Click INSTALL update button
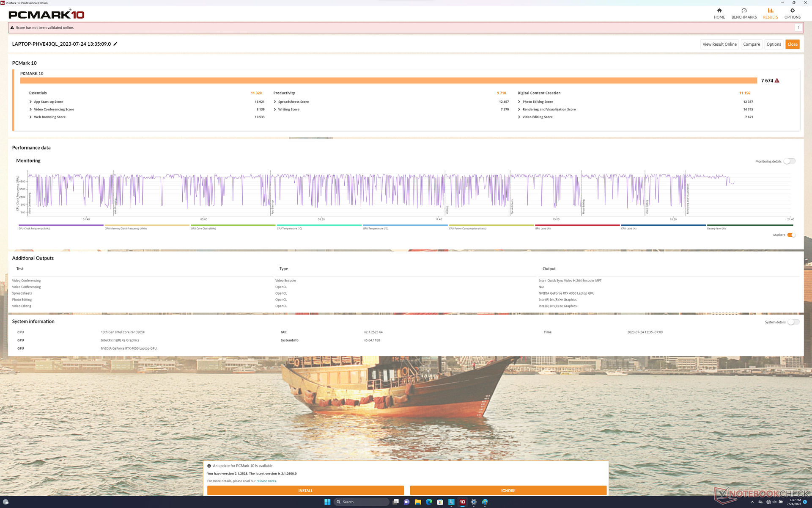The width and height of the screenshot is (812, 508). [x=305, y=491]
